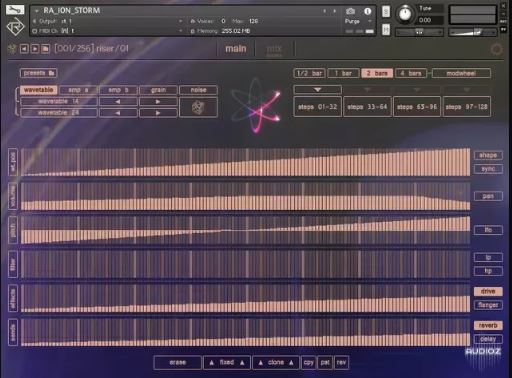Toggle the lp filter button

point(488,257)
